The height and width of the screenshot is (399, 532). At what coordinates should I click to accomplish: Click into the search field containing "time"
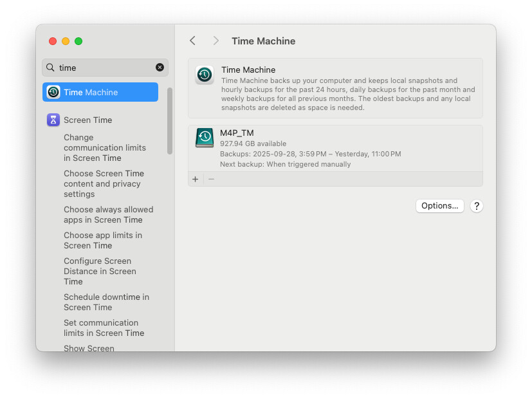103,68
